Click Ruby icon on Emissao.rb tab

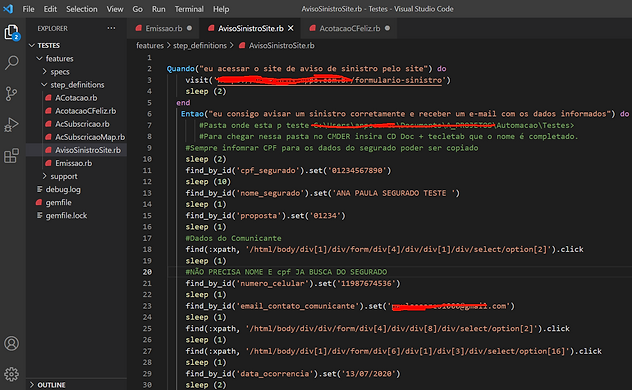[139, 28]
